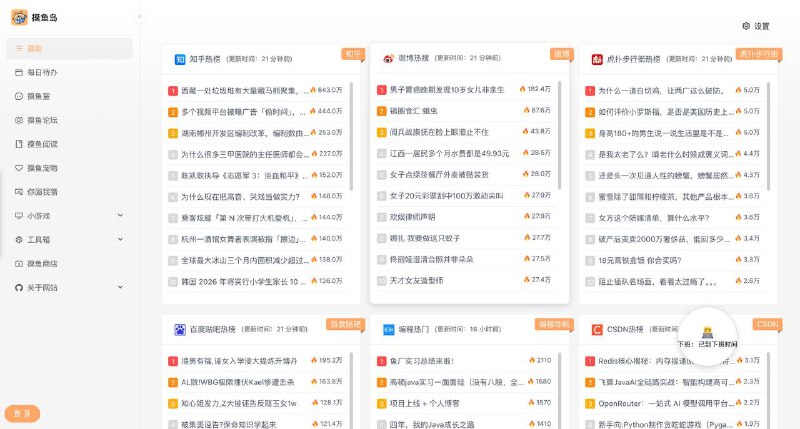Expand the 关于网站 submenu
The width and height of the screenshot is (800, 429).
[68, 288]
